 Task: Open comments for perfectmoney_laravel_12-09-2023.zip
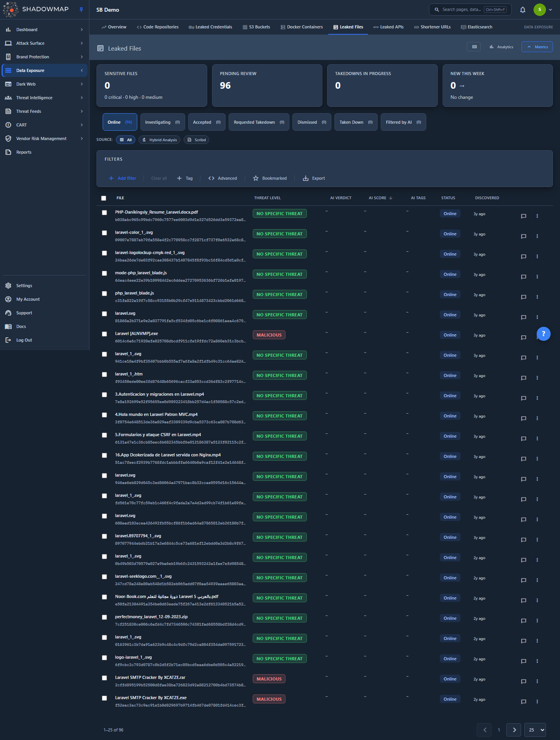point(523,621)
